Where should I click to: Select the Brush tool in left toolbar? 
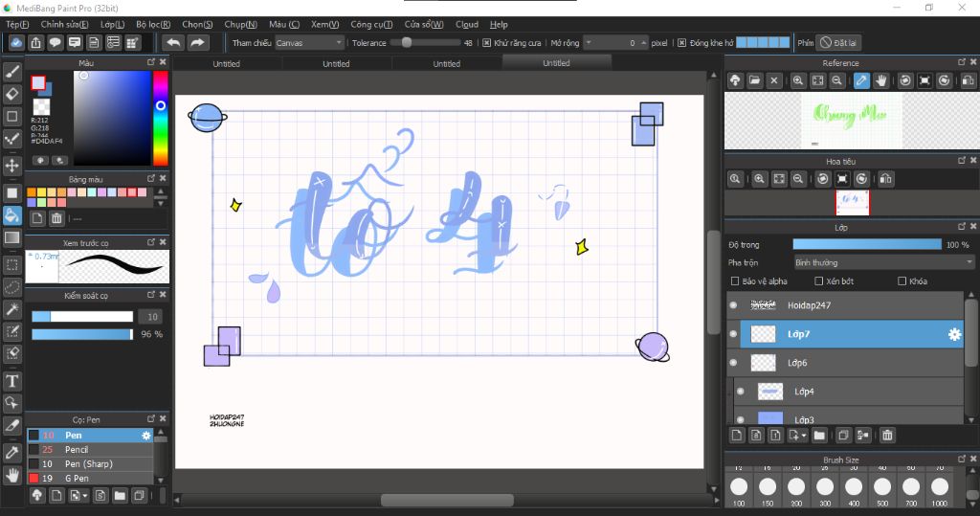tap(11, 71)
